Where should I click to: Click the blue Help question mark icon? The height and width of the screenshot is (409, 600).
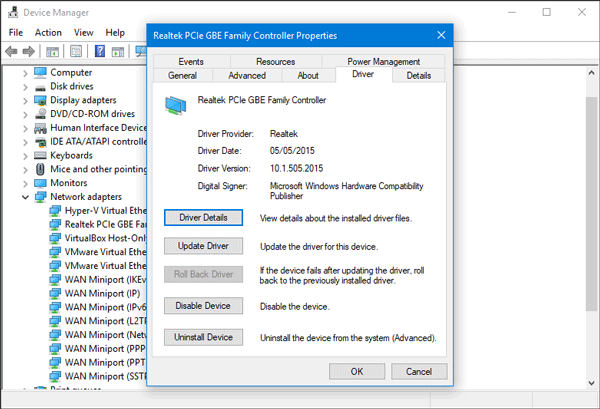pyautogui.click(x=100, y=51)
